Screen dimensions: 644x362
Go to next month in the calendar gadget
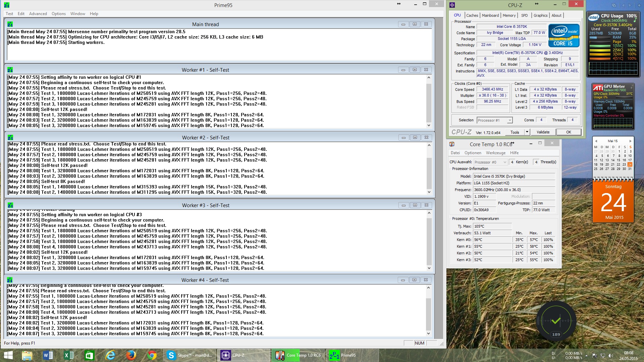pyautogui.click(x=630, y=141)
